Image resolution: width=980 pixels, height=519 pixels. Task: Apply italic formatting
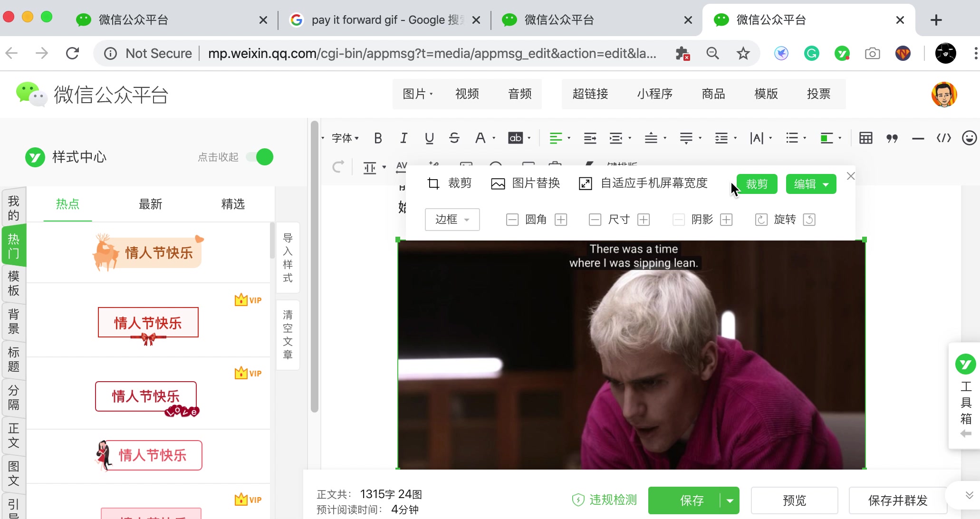tap(404, 138)
